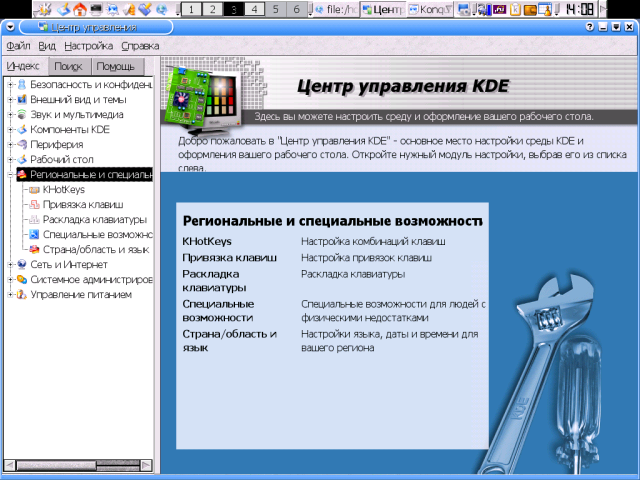Screen dimensions: 640x480
Task: Switch to virtual desktop 5
Action: point(276,9)
